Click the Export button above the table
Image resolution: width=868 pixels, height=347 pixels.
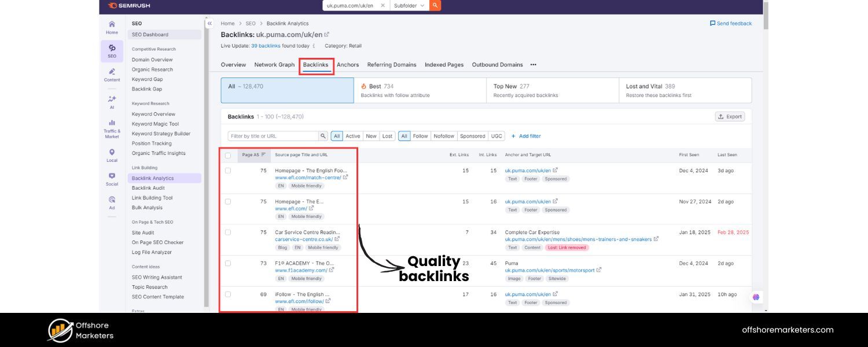click(x=730, y=116)
